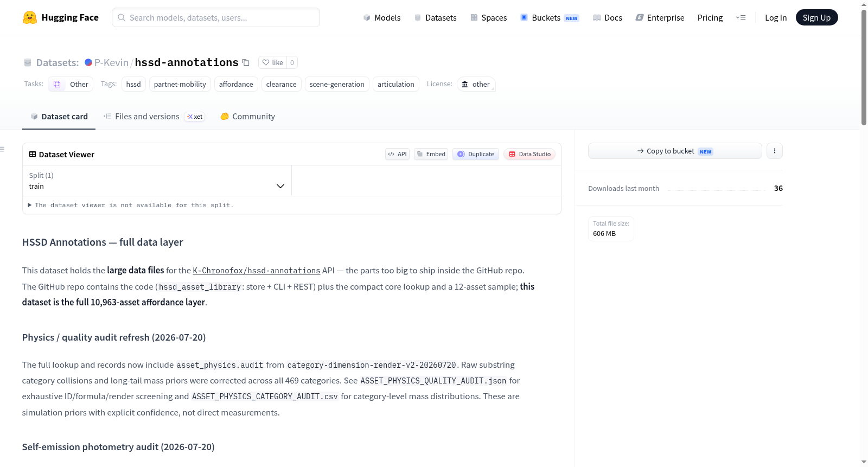
Task: Click the Other task category icon
Action: tap(57, 84)
